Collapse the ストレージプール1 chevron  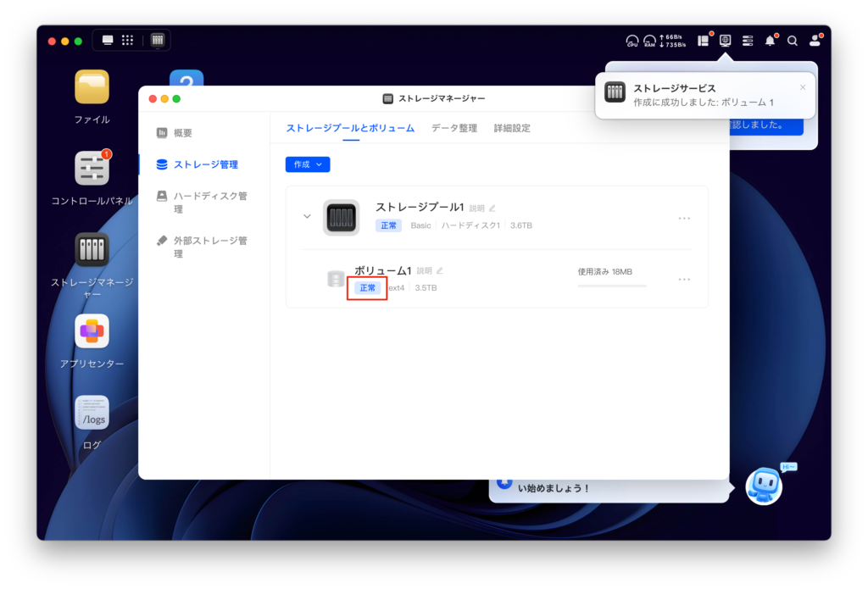[x=307, y=216]
